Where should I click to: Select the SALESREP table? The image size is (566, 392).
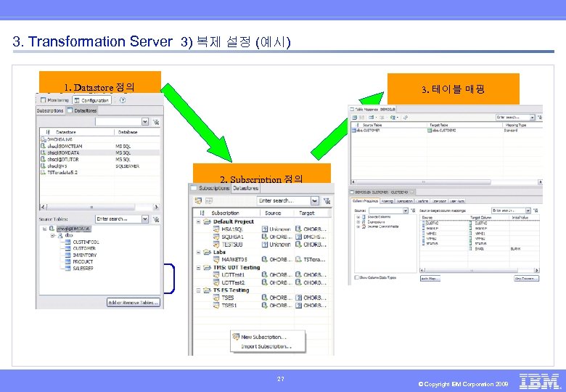click(x=79, y=268)
